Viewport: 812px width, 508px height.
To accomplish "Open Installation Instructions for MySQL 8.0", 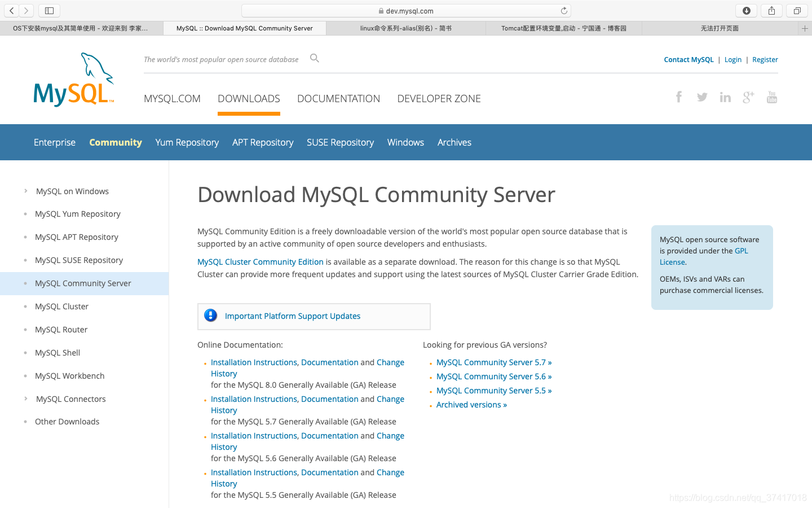I will (254, 362).
